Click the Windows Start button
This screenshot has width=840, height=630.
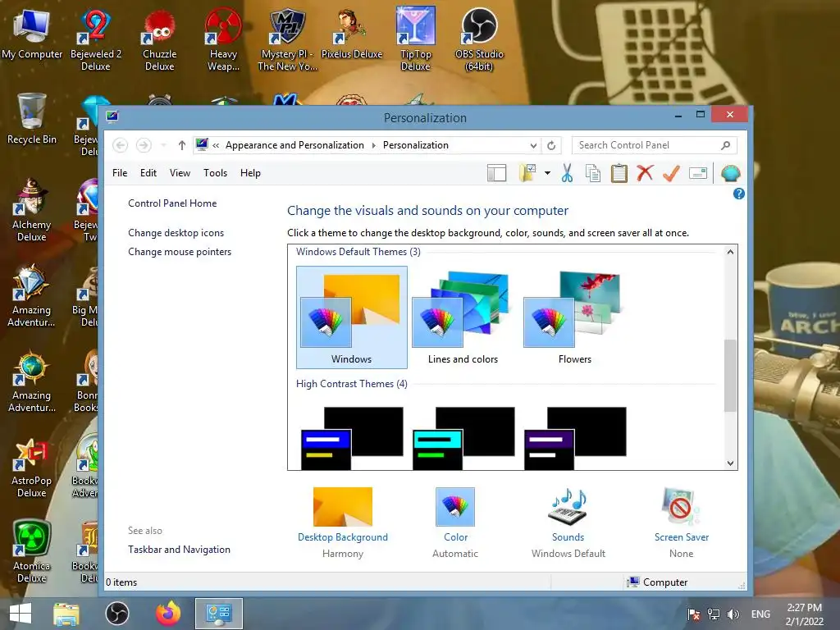pyautogui.click(x=21, y=614)
